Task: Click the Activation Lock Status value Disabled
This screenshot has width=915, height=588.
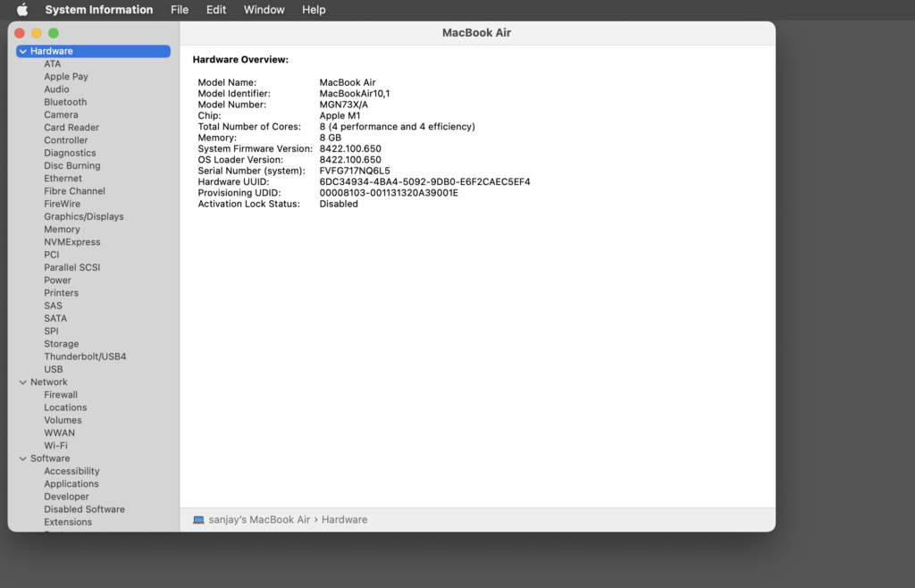Action: 339,204
